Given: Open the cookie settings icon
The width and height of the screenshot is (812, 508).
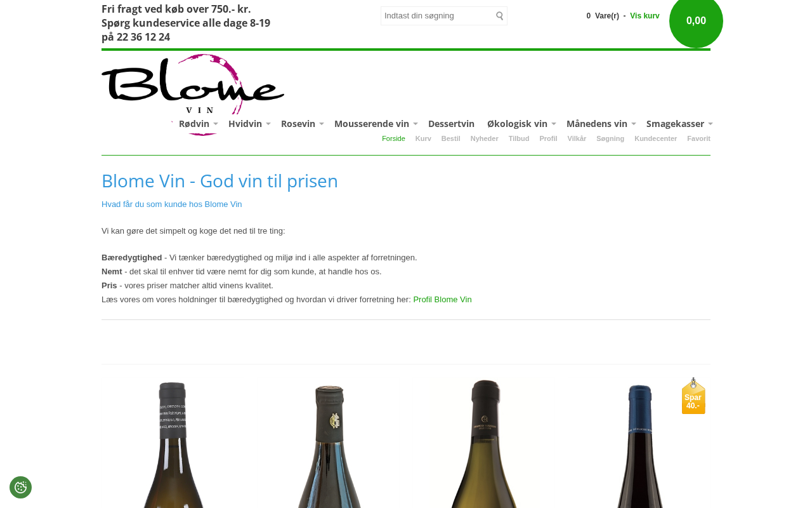Looking at the screenshot, I should 20,487.
